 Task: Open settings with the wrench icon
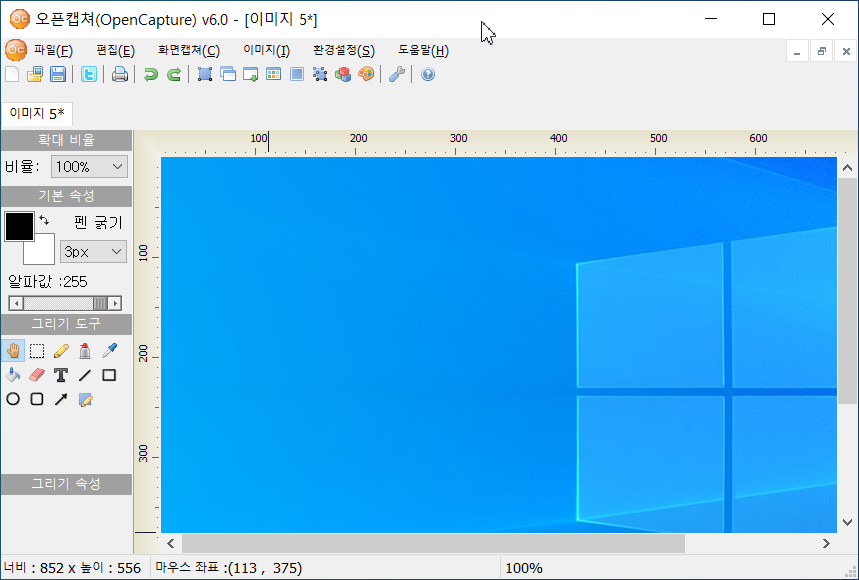397,74
